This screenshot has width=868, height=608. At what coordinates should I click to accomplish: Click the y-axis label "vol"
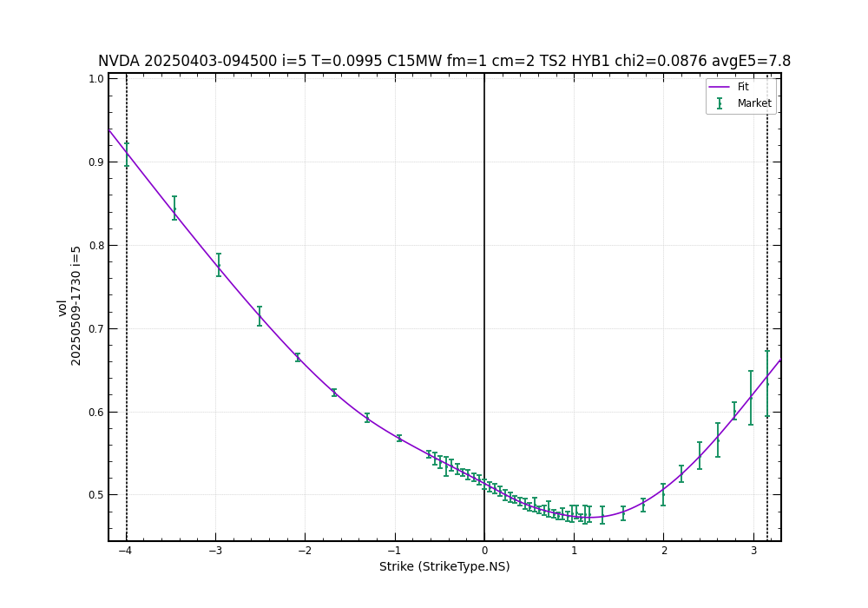click(x=62, y=307)
